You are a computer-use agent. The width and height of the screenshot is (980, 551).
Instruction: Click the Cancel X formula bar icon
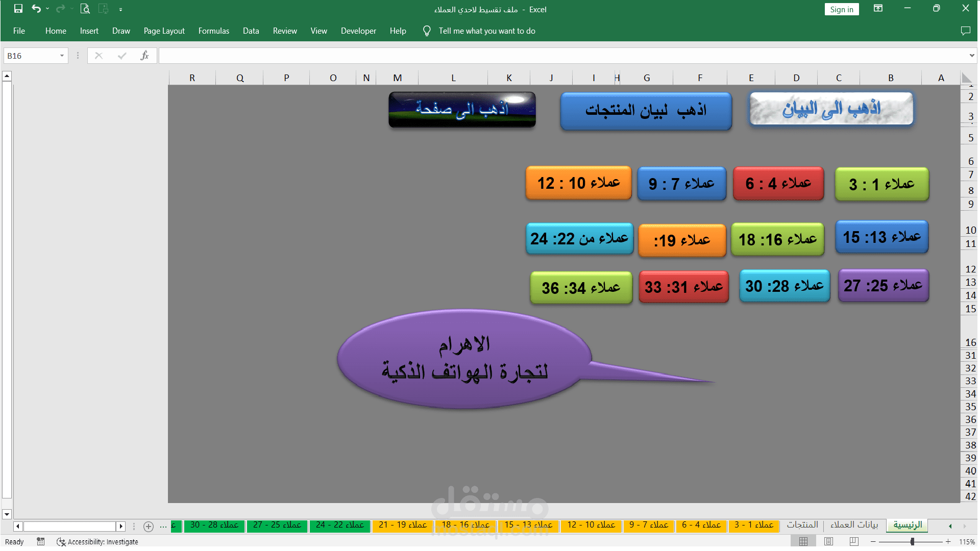[99, 56]
